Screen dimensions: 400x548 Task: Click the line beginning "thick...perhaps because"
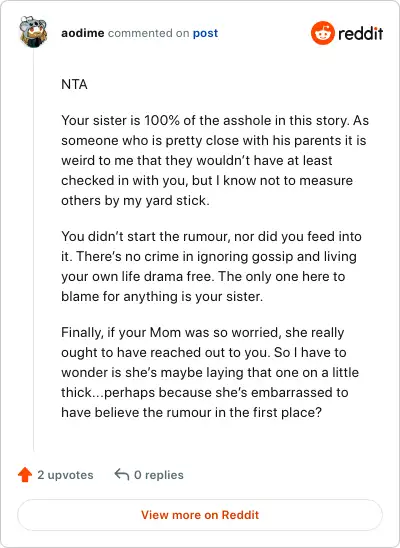click(x=205, y=392)
